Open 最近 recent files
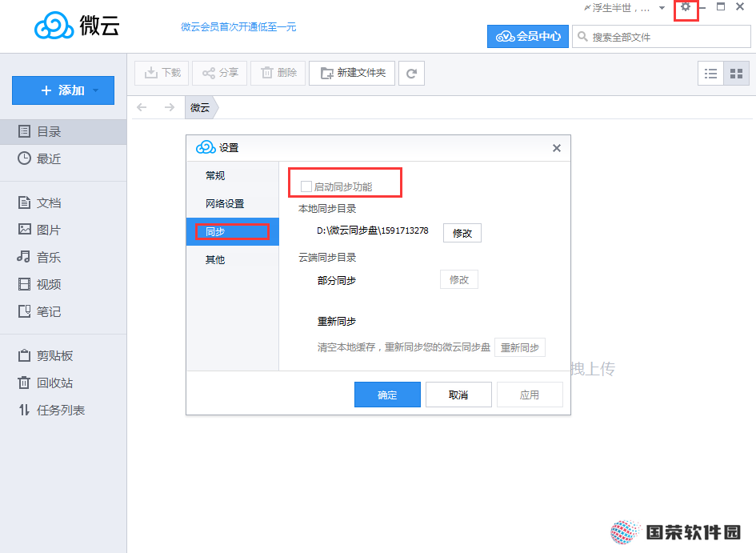Viewport: 756px width, 553px height. tap(63, 158)
